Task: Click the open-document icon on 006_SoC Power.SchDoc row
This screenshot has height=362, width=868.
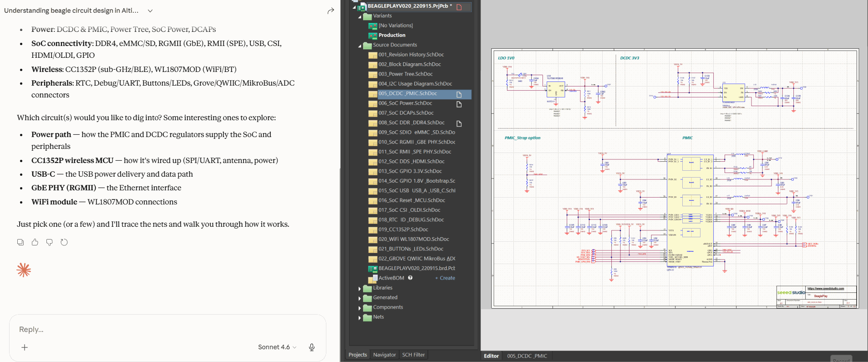Action: coord(459,104)
